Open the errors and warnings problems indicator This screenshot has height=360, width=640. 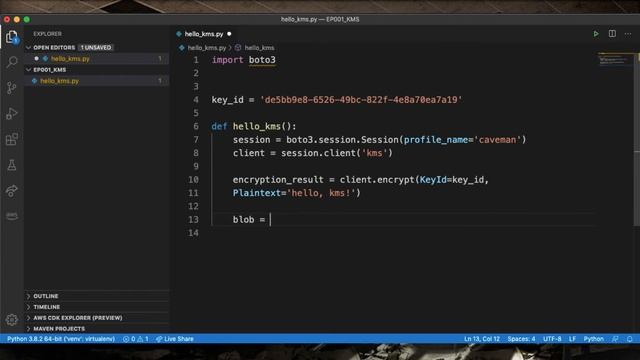136,339
